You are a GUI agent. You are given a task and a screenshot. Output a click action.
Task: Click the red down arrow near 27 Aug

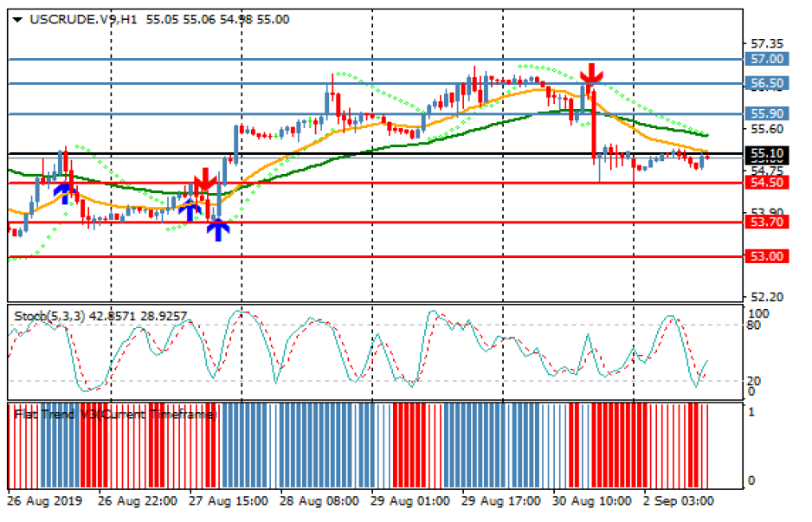tap(205, 181)
